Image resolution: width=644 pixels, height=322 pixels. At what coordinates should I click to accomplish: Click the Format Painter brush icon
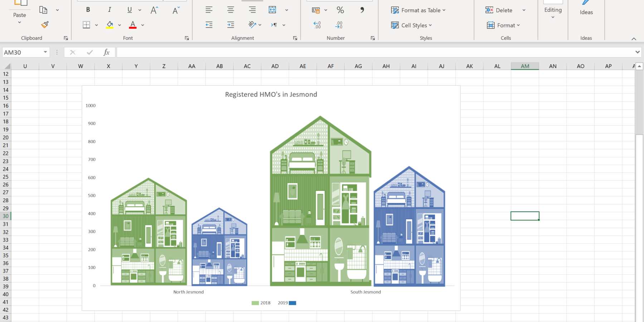click(45, 25)
